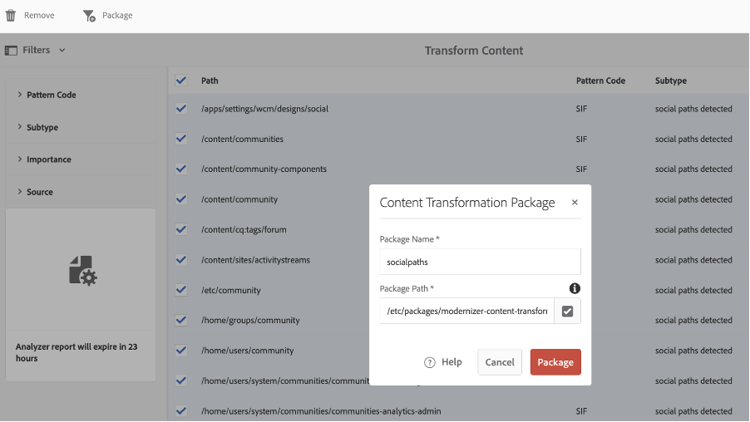
Task: Click the Package Name input field
Action: (480, 262)
